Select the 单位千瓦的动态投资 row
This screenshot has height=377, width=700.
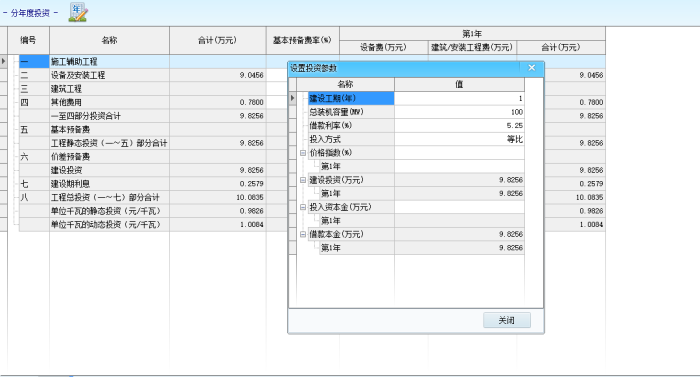click(109, 225)
